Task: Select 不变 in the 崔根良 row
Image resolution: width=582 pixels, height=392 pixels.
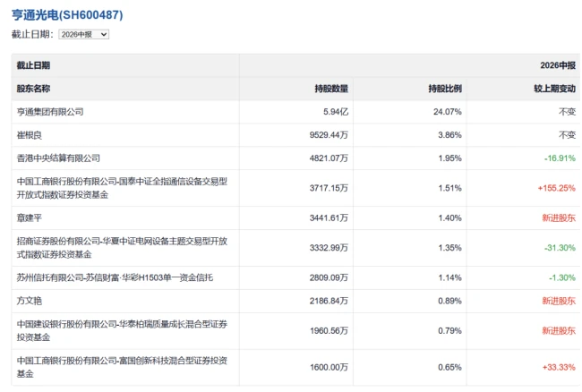Action: coord(568,135)
